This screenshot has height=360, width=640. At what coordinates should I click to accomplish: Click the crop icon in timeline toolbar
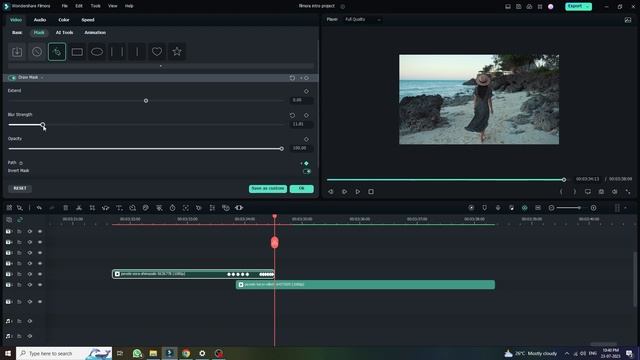point(92,208)
